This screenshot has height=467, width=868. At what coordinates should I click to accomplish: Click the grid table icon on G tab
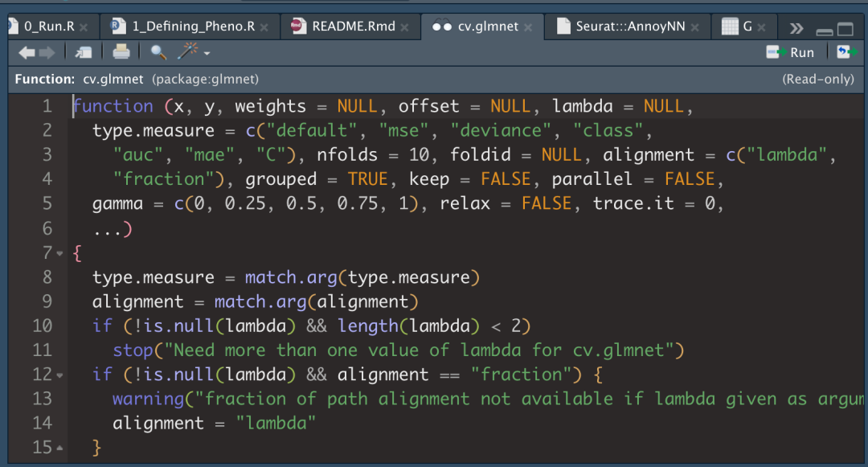click(x=730, y=26)
